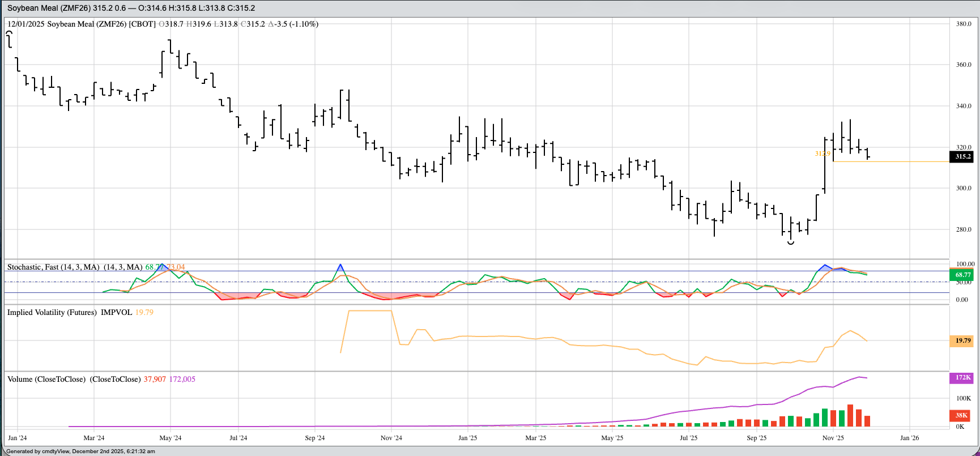Click the contract-low arc marker under the October 2025 bar
The width and height of the screenshot is (980, 456).
tap(791, 243)
